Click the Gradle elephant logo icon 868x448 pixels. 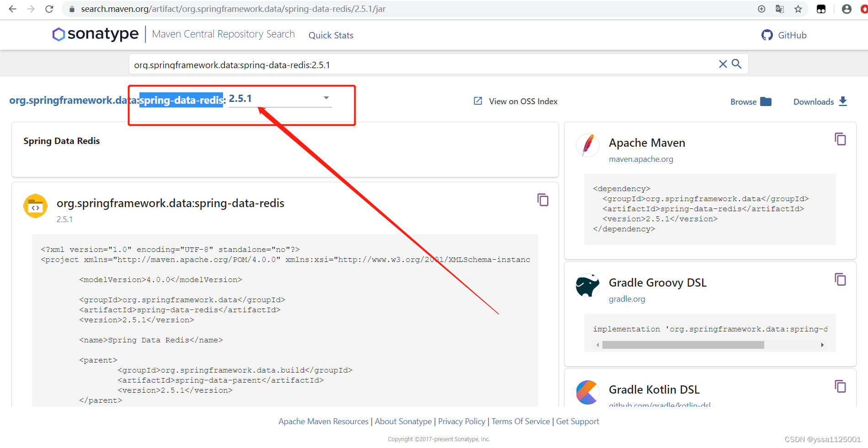(587, 286)
